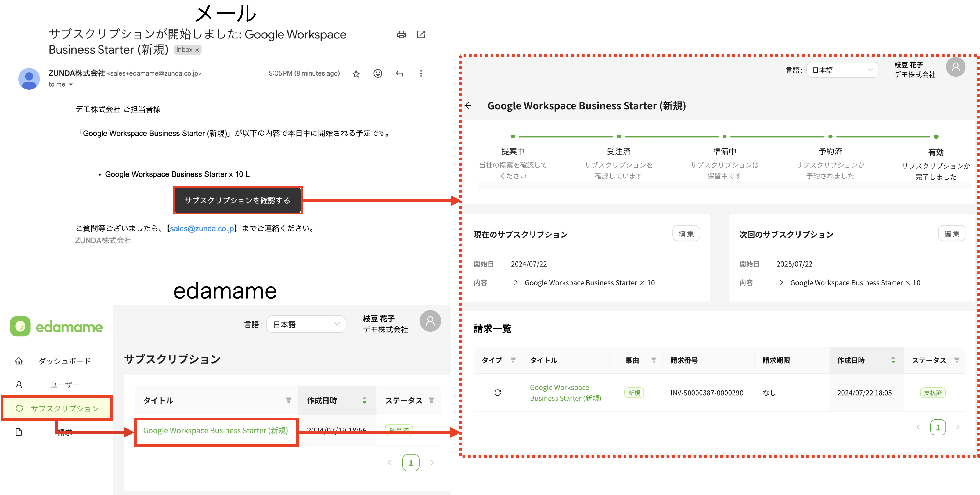Click the home icon for dashboard

[19, 361]
